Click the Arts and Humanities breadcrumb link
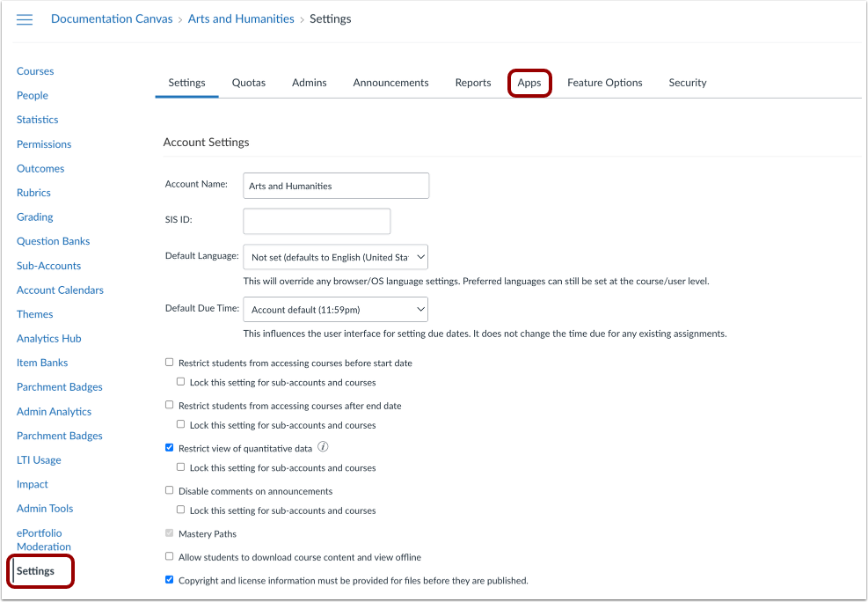The height and width of the screenshot is (602, 868). (241, 18)
